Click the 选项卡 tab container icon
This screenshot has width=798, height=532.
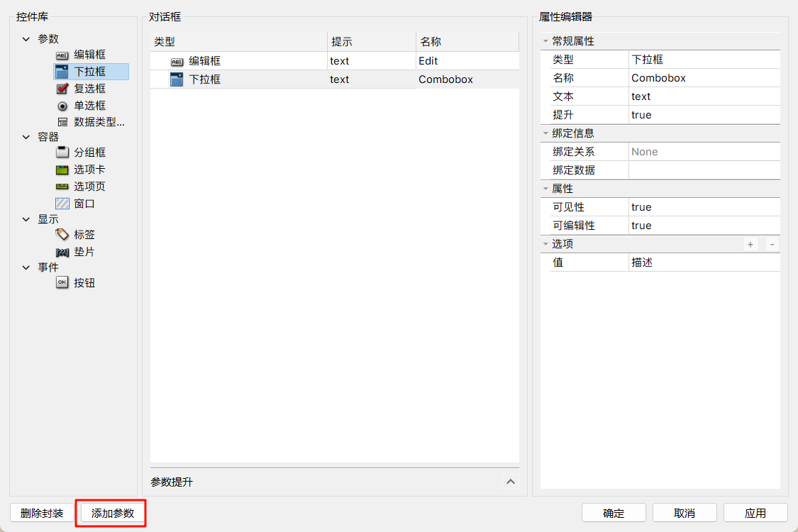click(62, 170)
